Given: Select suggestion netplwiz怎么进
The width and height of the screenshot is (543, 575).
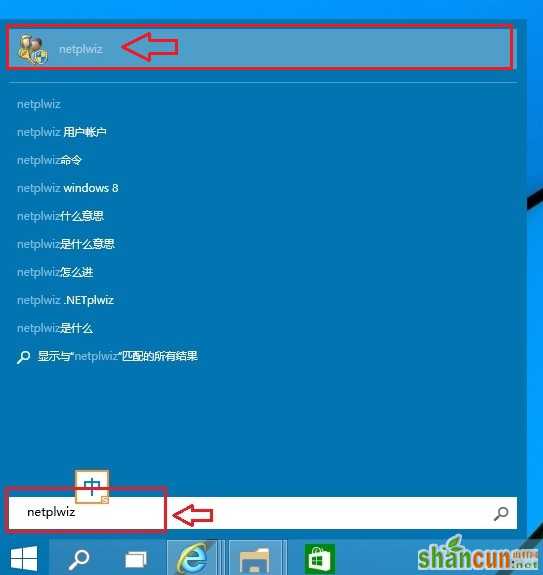Looking at the screenshot, I should 55,272.
